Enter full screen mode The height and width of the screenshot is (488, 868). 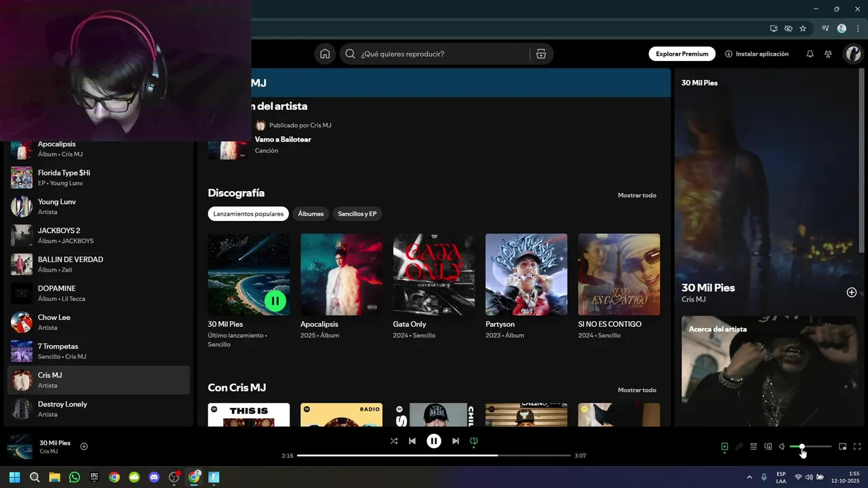857,447
